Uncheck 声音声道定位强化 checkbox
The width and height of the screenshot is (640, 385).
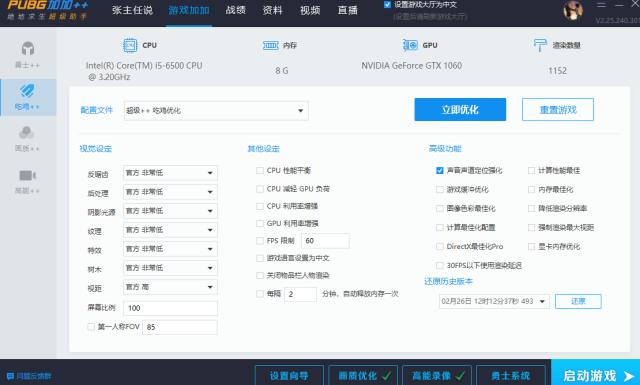[440, 170]
